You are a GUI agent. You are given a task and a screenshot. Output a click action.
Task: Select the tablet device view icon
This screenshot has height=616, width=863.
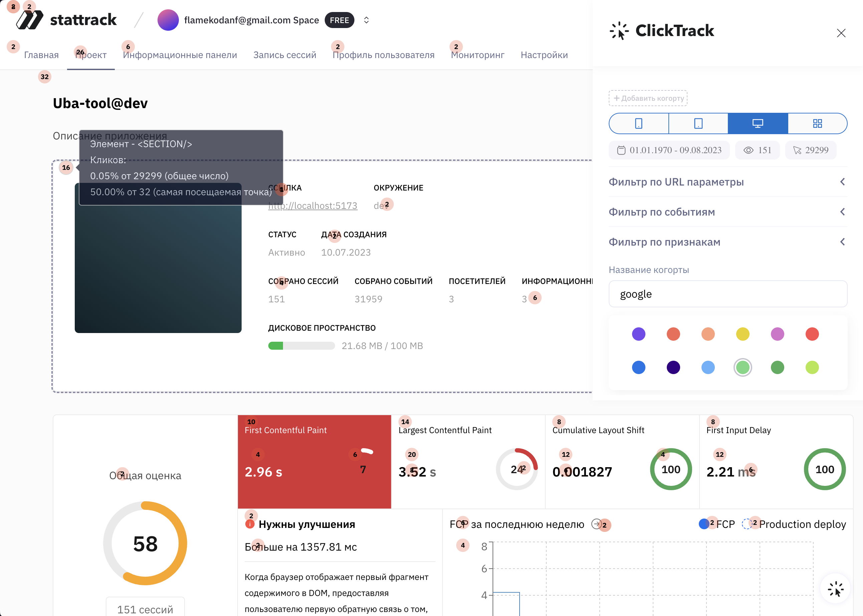698,123
